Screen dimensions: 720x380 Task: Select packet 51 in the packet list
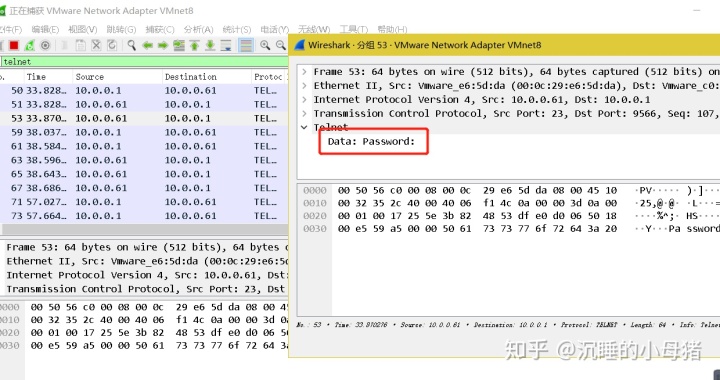point(144,104)
